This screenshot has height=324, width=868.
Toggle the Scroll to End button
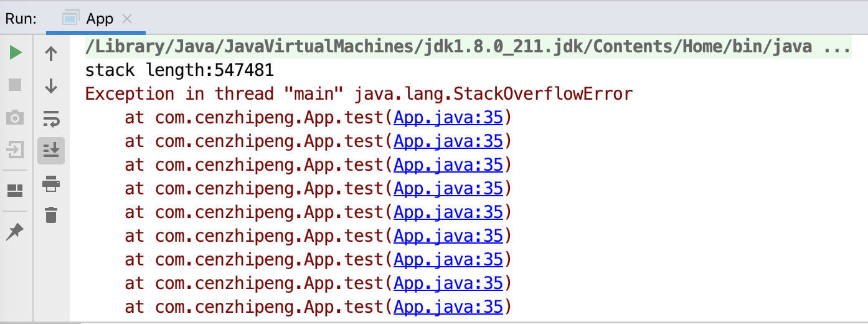[51, 150]
